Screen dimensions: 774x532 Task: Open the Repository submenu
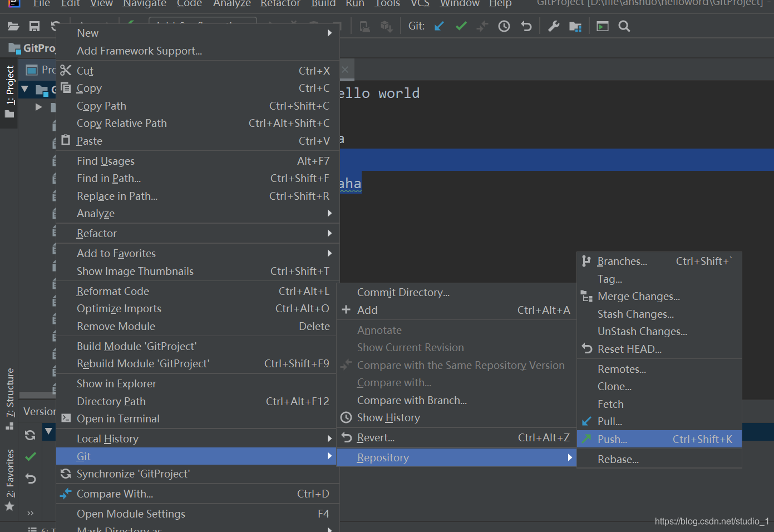[456, 457]
